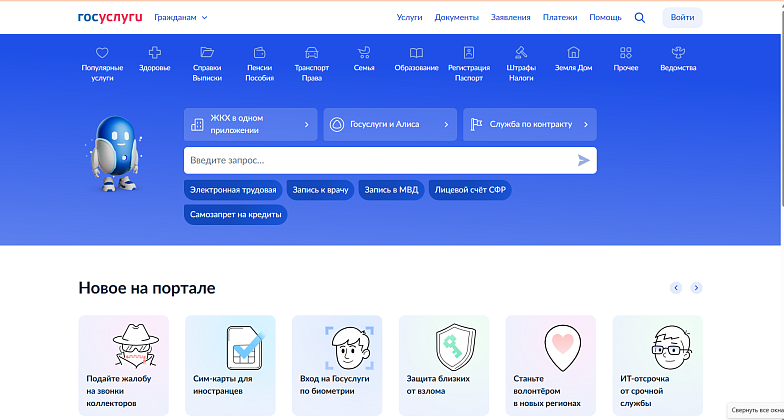Expand the Гражданам dropdown

(x=181, y=17)
